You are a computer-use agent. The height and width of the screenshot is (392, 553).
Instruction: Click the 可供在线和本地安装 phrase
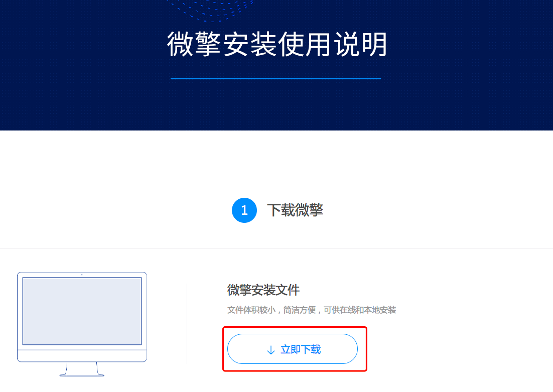coord(360,310)
